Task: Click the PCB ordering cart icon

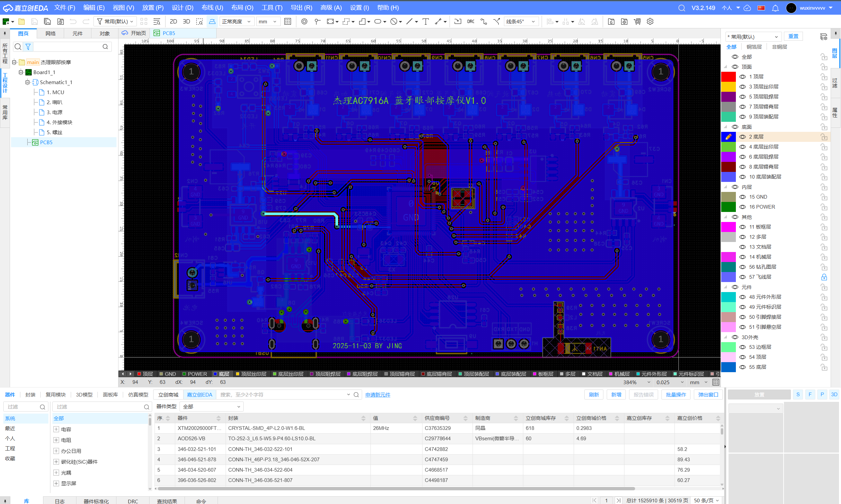Action: [637, 21]
